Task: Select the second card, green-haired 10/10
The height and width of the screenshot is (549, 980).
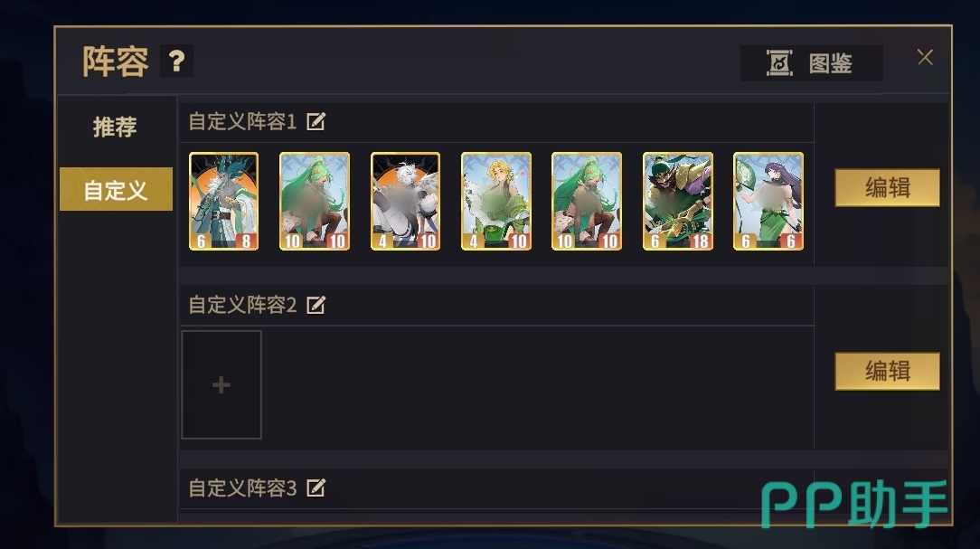Action: 315,202
